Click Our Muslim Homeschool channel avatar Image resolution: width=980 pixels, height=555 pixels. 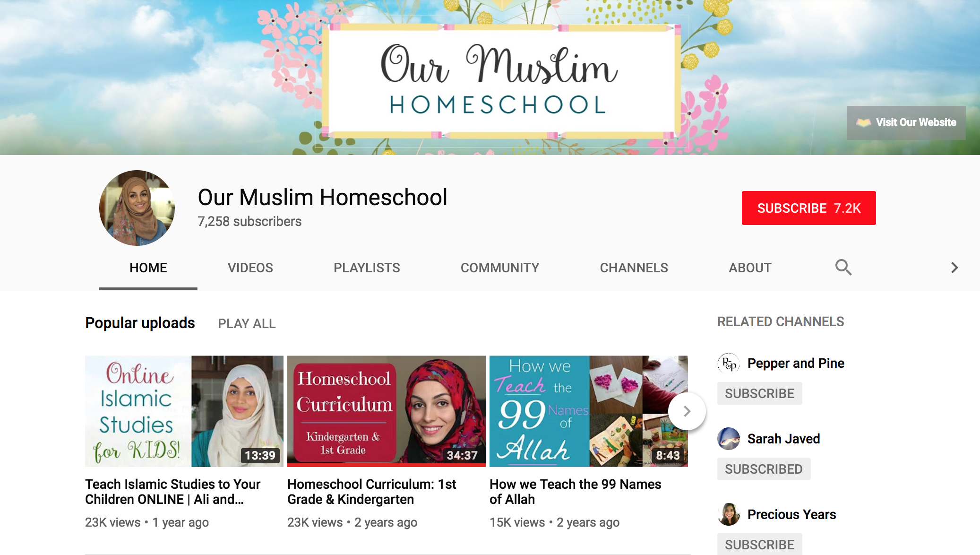(137, 208)
